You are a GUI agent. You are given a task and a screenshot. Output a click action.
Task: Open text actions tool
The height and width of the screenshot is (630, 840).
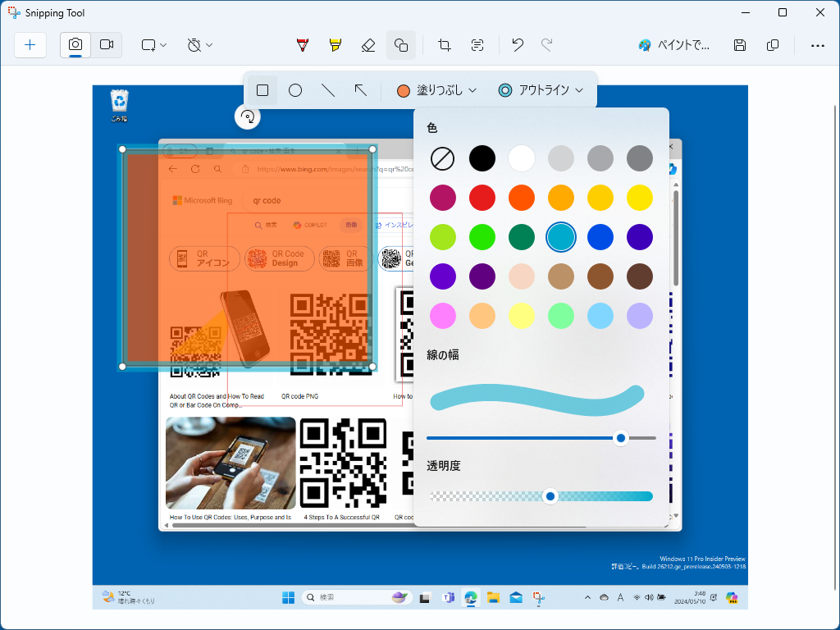click(x=477, y=45)
